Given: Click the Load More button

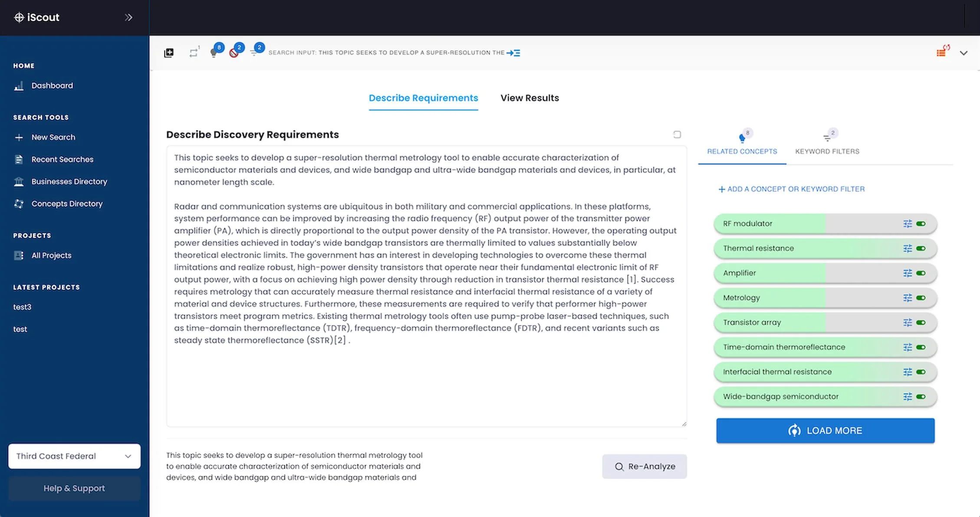Looking at the screenshot, I should (x=825, y=430).
